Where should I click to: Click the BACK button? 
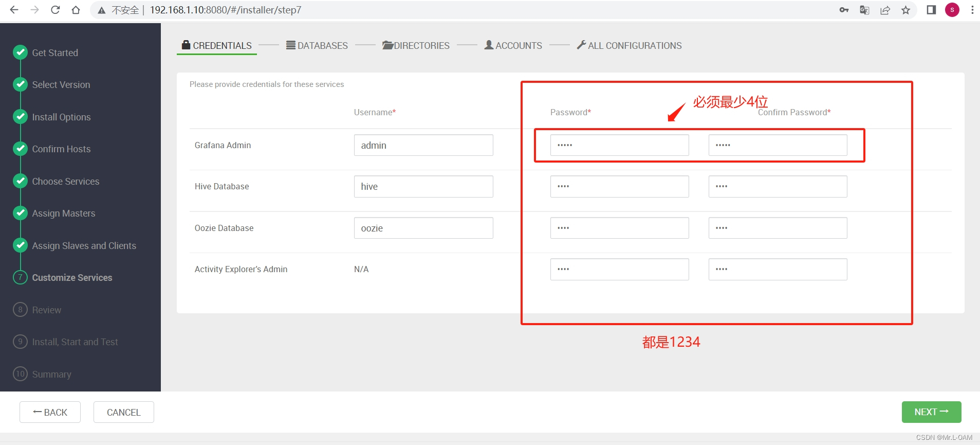tap(50, 412)
